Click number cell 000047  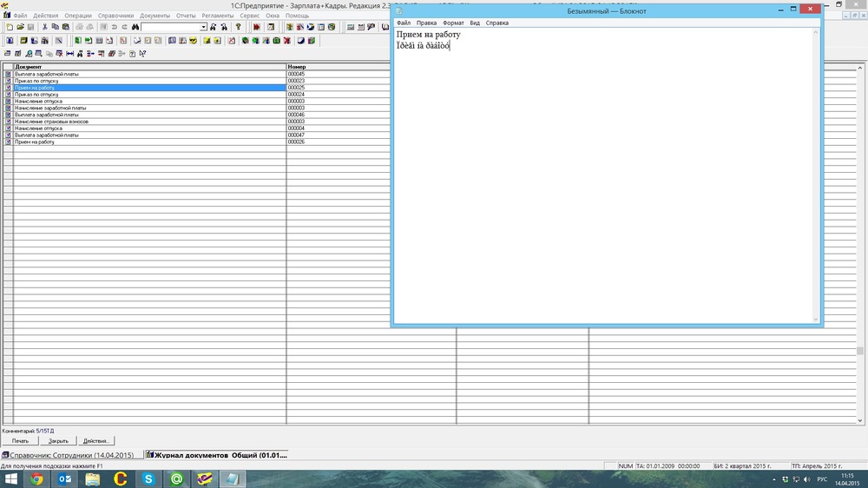pos(296,135)
